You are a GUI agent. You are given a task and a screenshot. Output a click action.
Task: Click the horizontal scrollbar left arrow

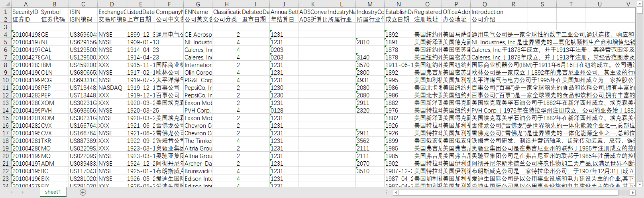pyautogui.click(x=396, y=192)
